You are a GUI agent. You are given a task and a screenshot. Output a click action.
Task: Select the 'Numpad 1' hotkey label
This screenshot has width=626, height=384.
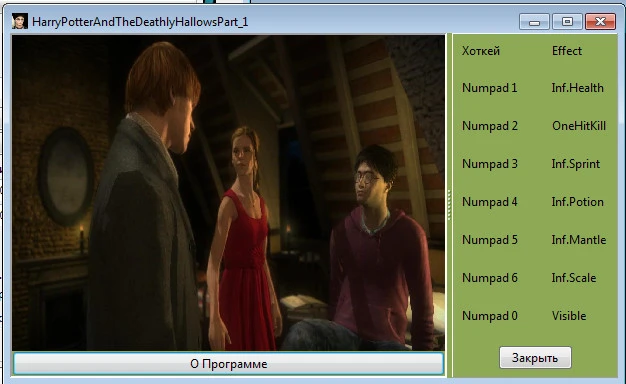tap(489, 88)
